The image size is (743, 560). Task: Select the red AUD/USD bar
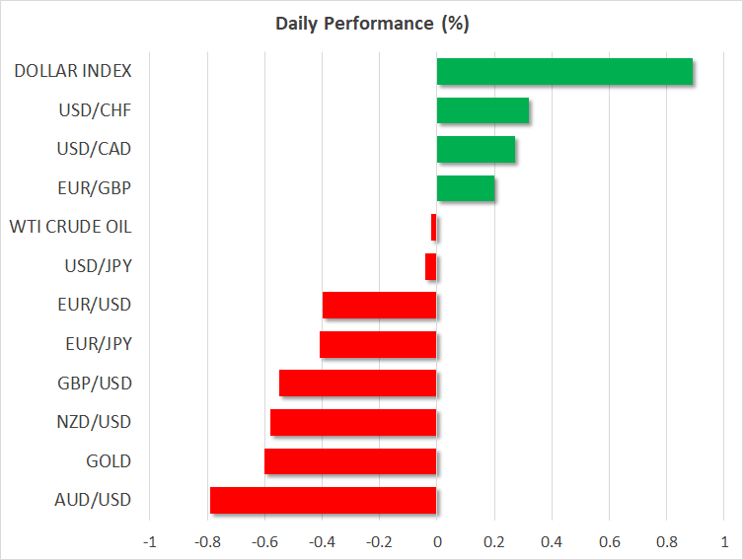[x=324, y=500]
